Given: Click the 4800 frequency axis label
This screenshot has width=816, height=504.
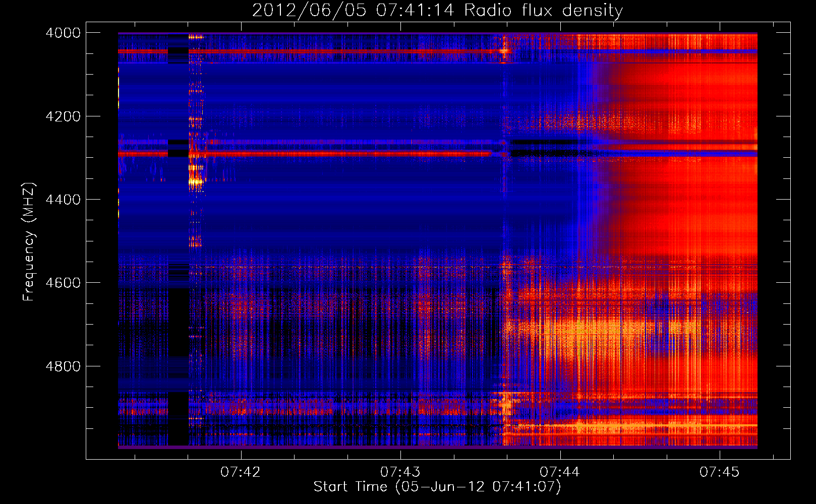Looking at the screenshot, I should [x=63, y=366].
